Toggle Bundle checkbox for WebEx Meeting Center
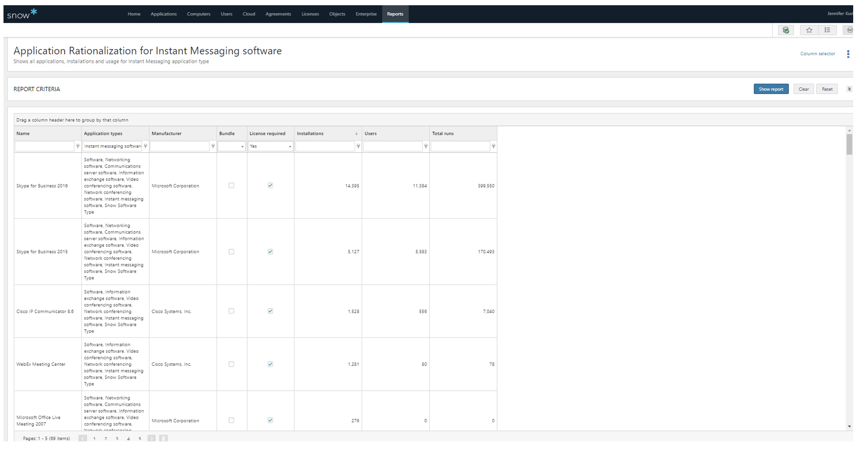 [x=231, y=364]
